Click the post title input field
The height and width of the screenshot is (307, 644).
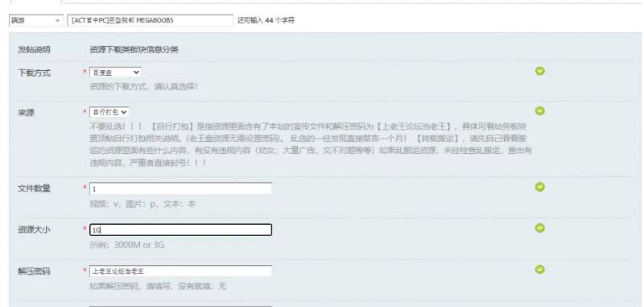tap(151, 20)
